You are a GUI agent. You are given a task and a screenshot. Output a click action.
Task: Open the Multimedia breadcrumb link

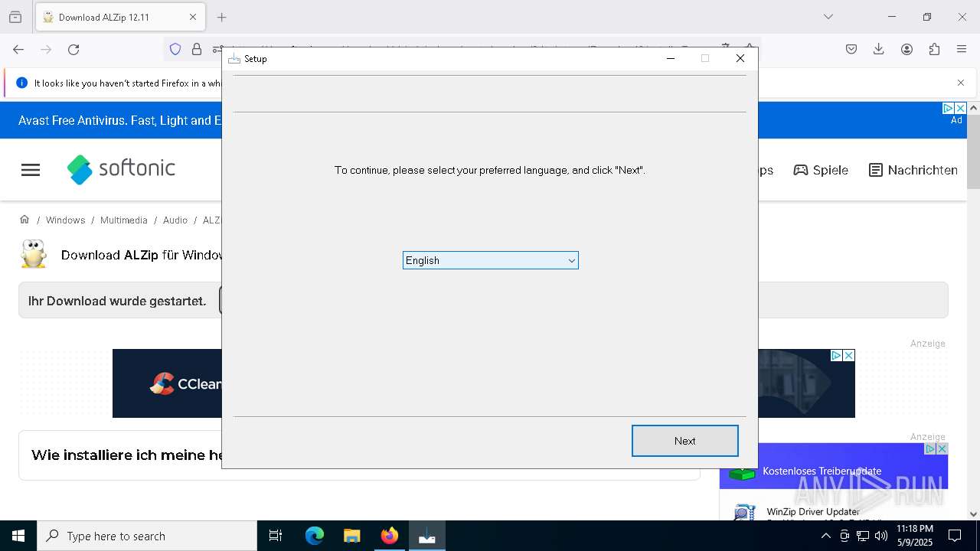pos(124,220)
